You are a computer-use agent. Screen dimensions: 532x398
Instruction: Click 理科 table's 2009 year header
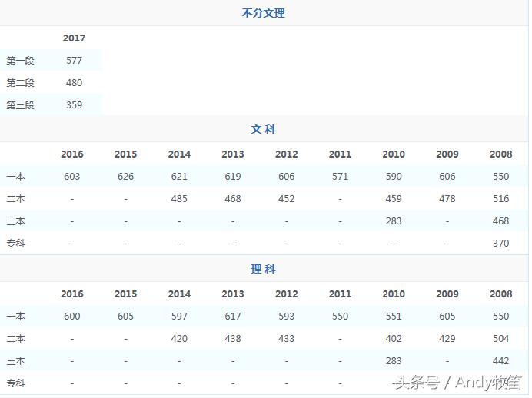(447, 294)
